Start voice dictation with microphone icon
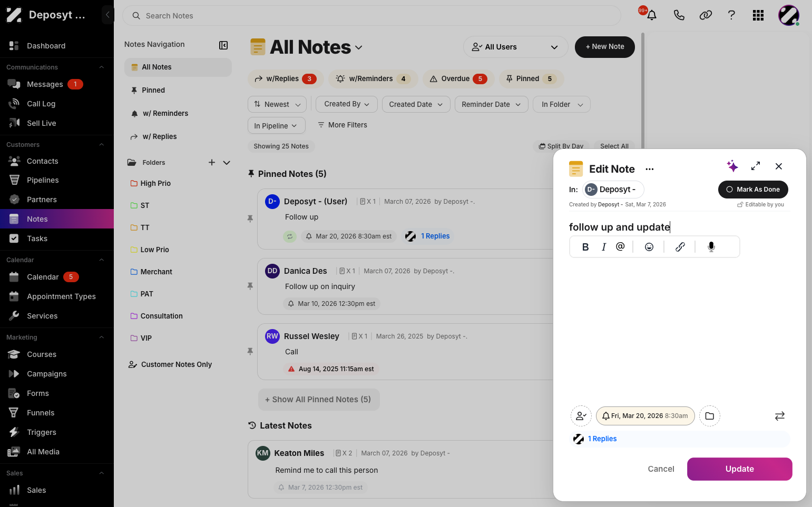 click(711, 247)
